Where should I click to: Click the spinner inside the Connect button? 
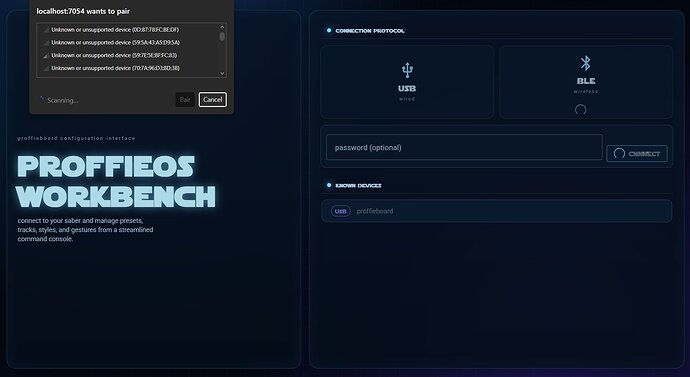pos(619,154)
